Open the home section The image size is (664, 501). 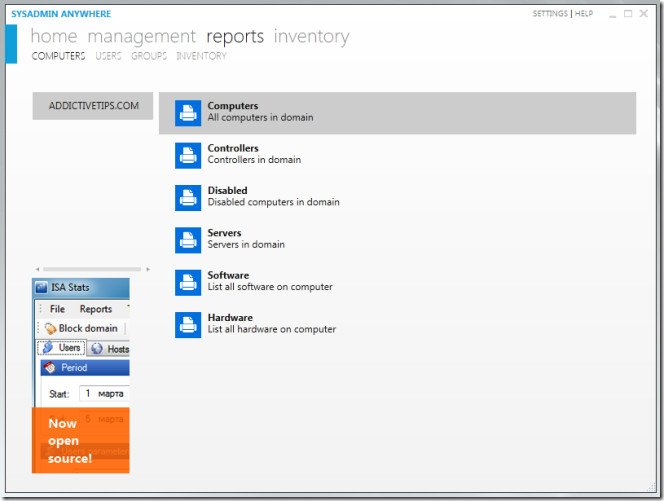[x=54, y=36]
